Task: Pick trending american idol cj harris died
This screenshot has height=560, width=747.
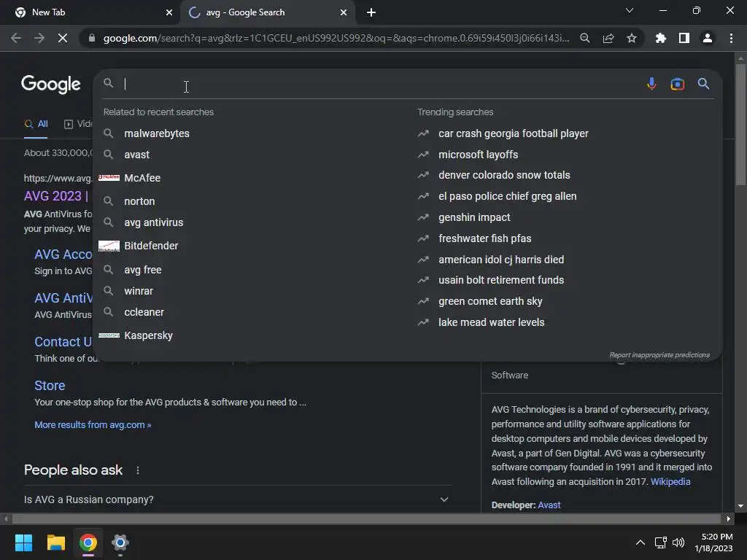Action: (x=501, y=260)
